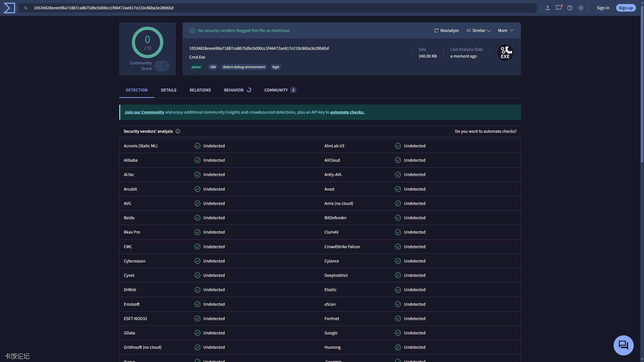Click Elastic undetected check icon

[398, 290]
